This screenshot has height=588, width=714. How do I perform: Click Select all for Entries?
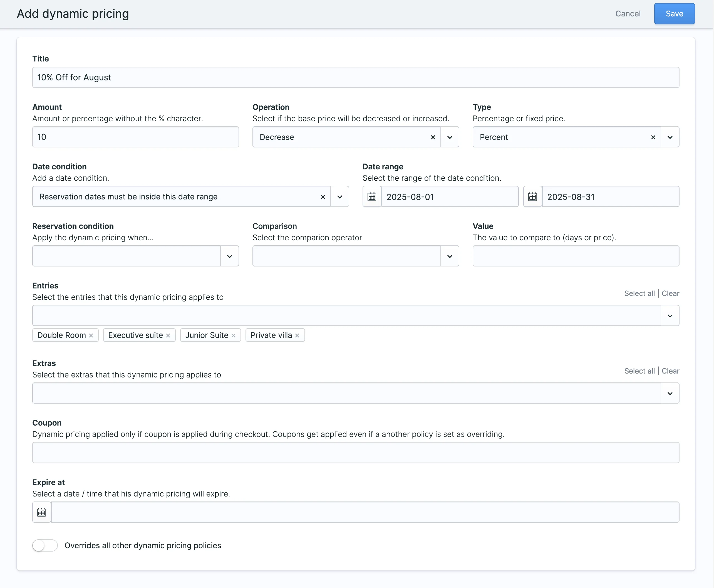[639, 293]
